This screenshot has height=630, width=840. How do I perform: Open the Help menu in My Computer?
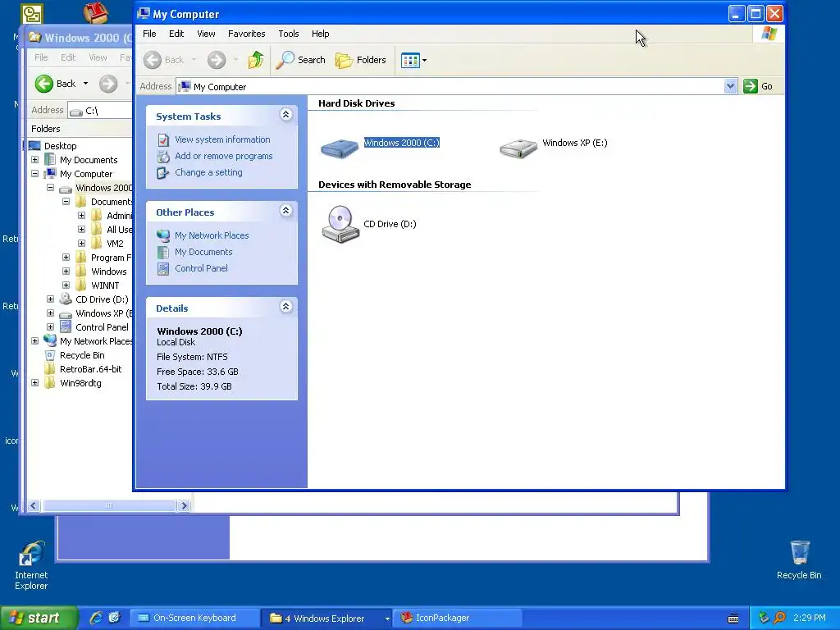321,34
